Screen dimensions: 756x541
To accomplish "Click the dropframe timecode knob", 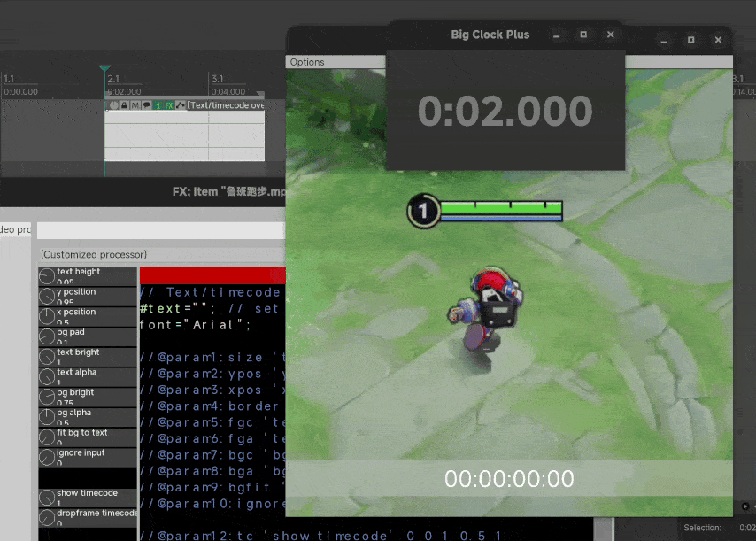I will tap(47, 518).
